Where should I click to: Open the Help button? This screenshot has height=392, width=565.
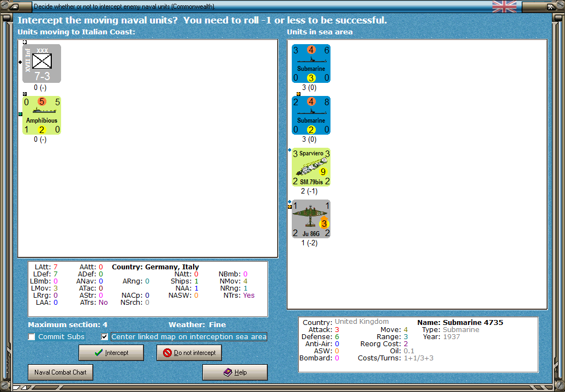(x=235, y=372)
